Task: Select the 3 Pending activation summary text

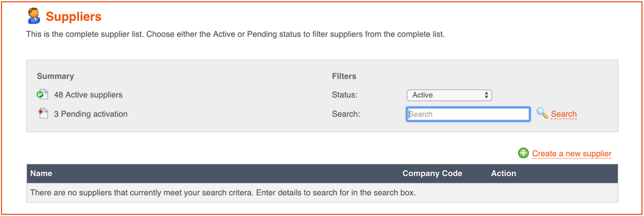Action: pyautogui.click(x=91, y=114)
